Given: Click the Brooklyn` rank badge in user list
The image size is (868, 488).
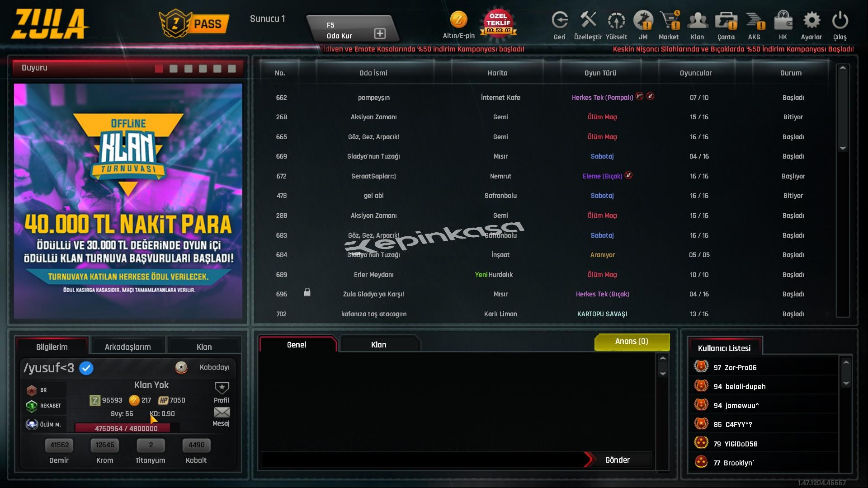Looking at the screenshot, I should [x=701, y=462].
